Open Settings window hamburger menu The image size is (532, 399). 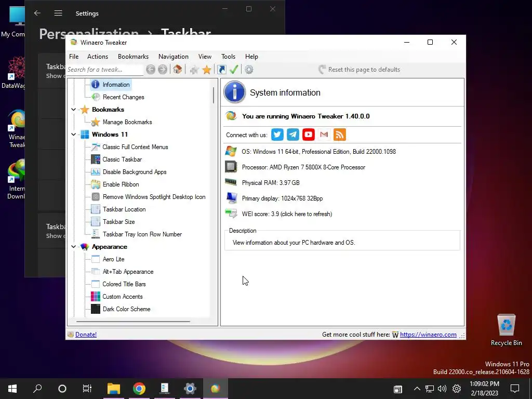point(58,13)
